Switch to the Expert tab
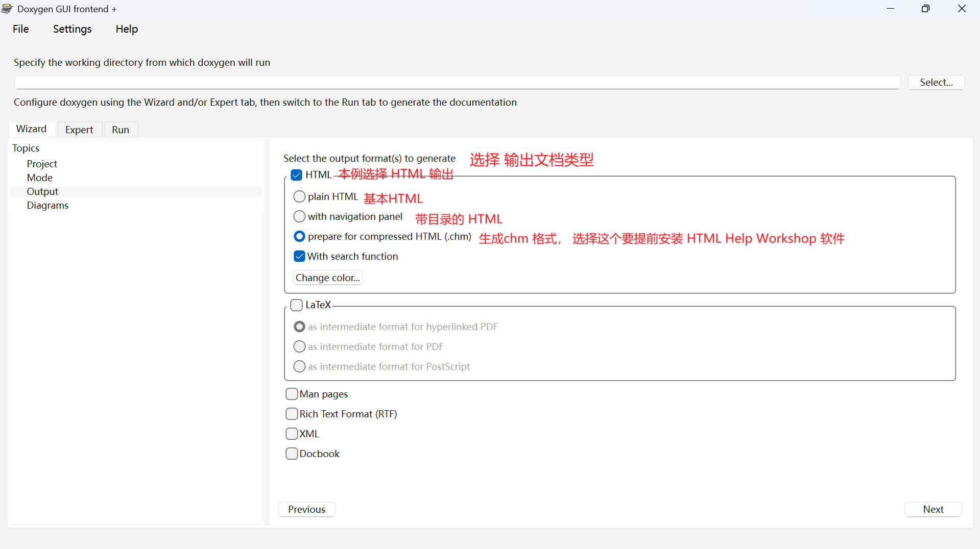This screenshot has height=549, width=980. click(79, 130)
